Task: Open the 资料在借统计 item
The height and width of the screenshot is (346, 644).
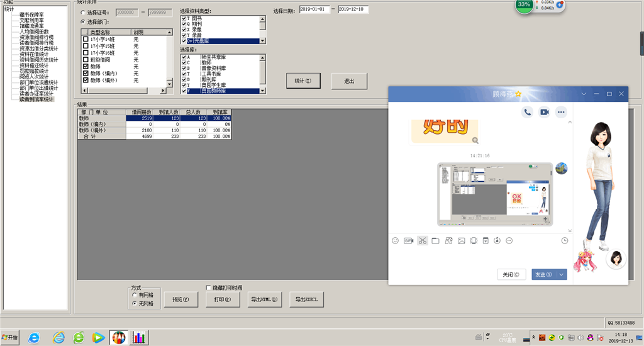Action: pos(34,54)
